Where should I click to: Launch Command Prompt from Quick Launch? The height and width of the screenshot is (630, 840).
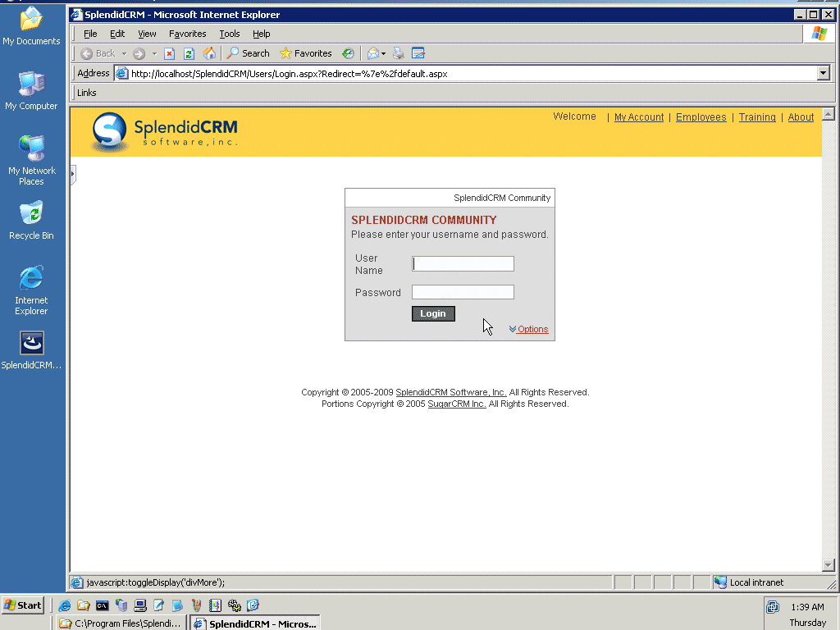[103, 605]
